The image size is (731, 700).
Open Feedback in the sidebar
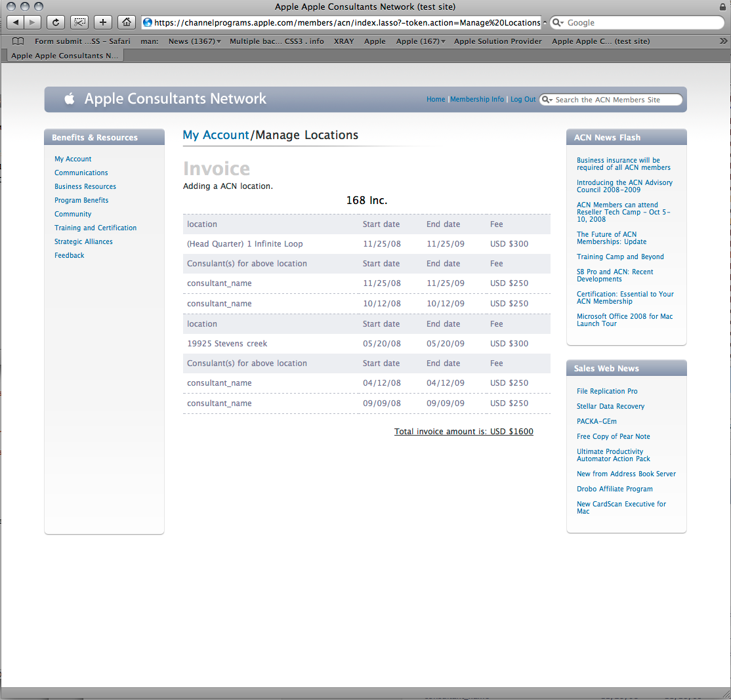[x=70, y=255]
